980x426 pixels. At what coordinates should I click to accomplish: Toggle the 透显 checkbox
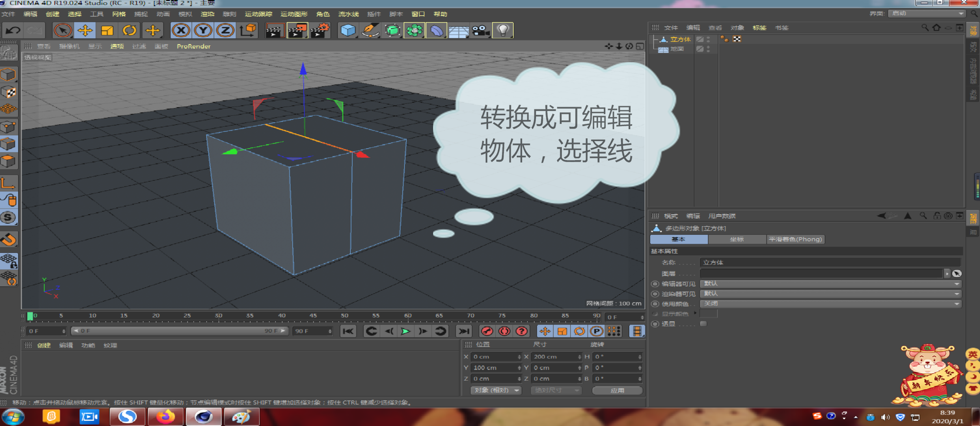click(x=703, y=324)
